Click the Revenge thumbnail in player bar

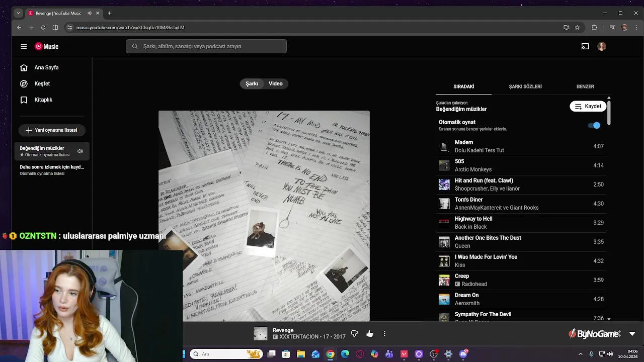pyautogui.click(x=261, y=333)
